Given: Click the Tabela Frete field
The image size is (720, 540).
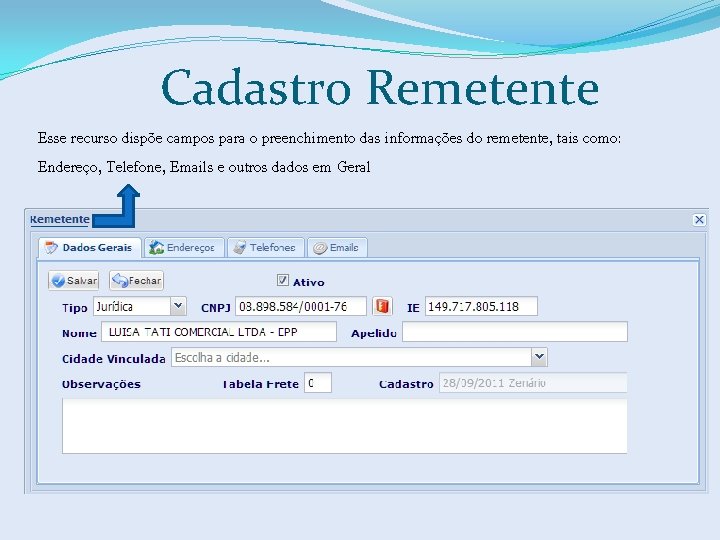Looking at the screenshot, I should [x=318, y=383].
